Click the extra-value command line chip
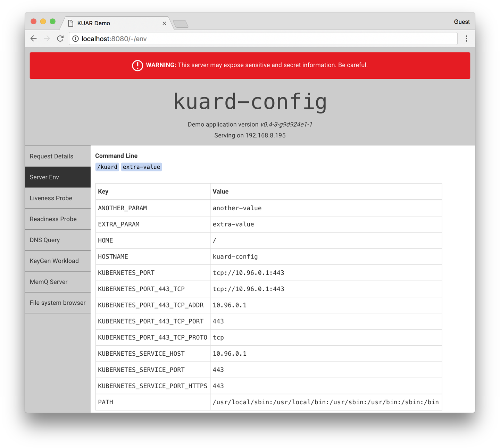 click(x=141, y=167)
